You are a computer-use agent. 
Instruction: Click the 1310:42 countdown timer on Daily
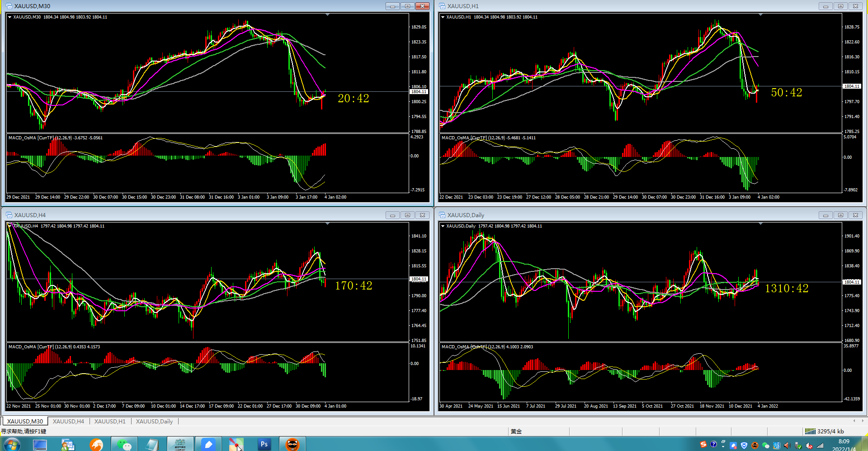(787, 288)
